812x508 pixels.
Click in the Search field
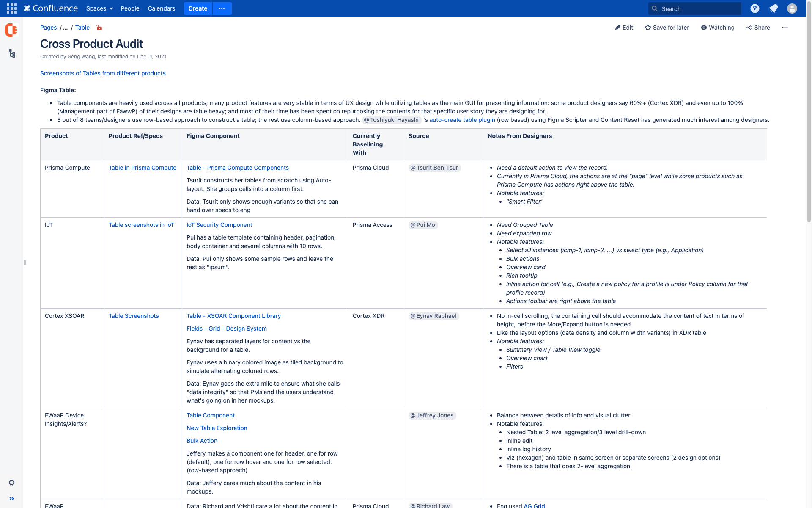[x=695, y=8]
